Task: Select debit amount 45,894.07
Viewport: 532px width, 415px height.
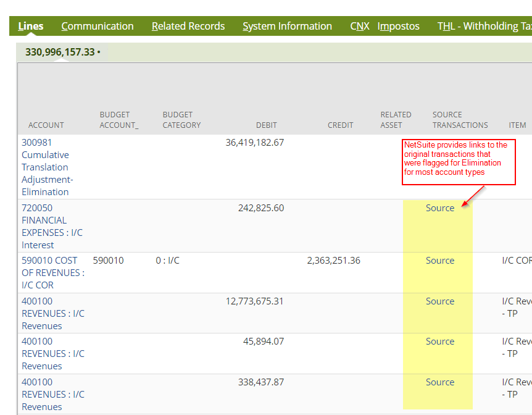Action: tap(264, 342)
